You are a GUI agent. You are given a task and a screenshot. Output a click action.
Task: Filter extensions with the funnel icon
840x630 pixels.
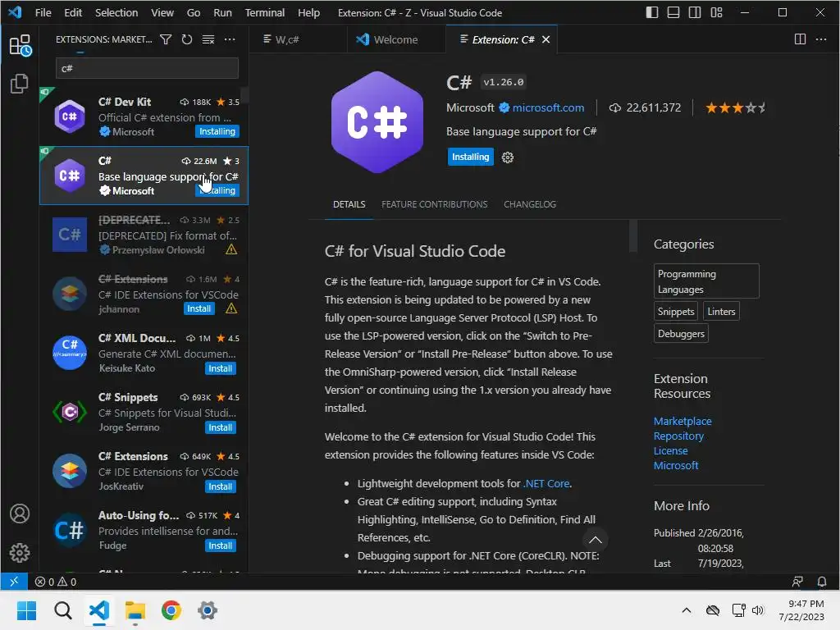(x=166, y=39)
